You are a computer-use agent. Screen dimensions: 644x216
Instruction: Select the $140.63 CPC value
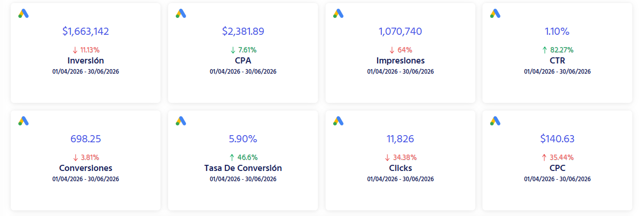click(x=557, y=139)
